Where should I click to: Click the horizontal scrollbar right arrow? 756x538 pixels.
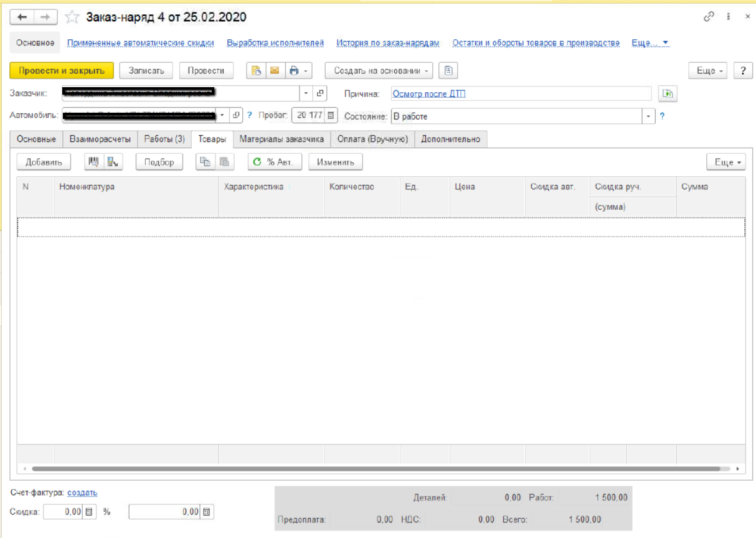point(737,468)
